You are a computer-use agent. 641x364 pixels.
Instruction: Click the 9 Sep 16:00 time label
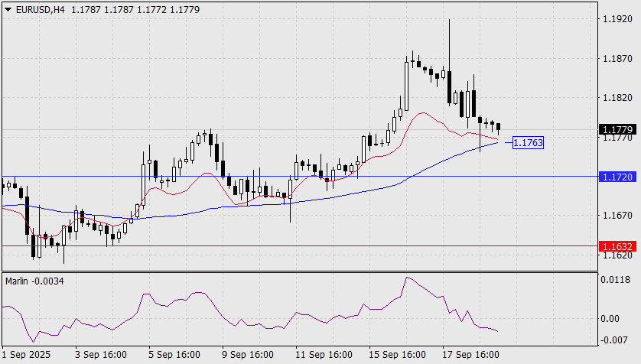point(248,355)
